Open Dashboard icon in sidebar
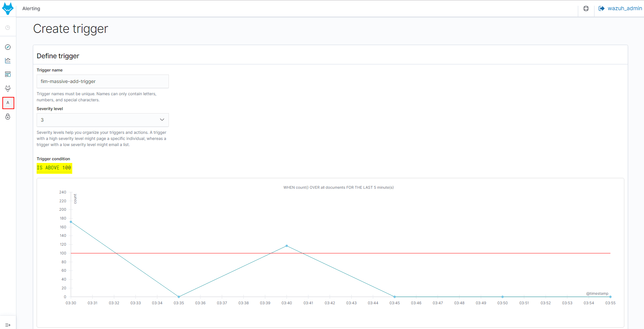The image size is (644, 329). tap(8, 74)
